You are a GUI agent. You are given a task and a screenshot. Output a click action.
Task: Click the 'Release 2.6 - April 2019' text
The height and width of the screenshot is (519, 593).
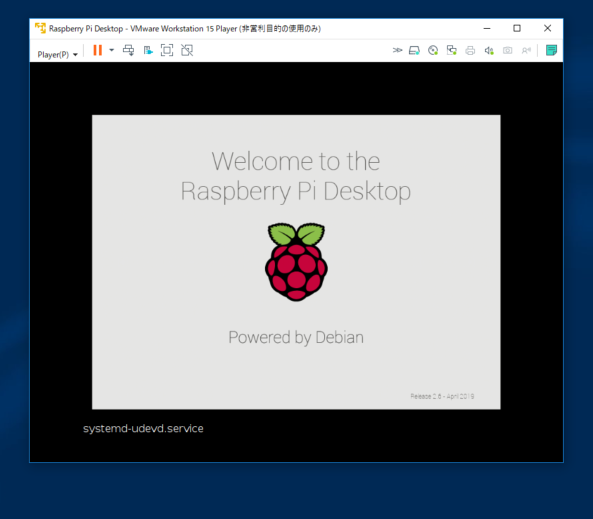pyautogui.click(x=442, y=396)
